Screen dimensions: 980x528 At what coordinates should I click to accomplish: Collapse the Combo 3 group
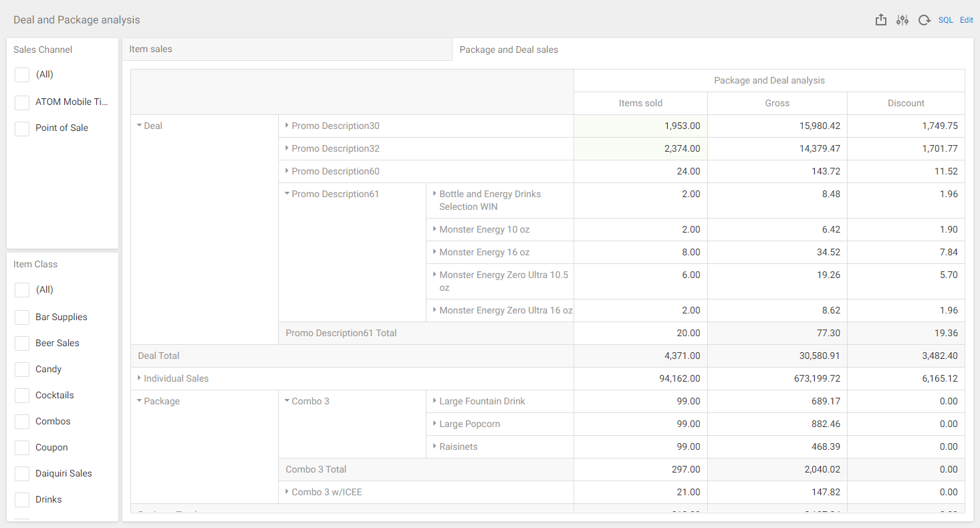pyautogui.click(x=287, y=401)
